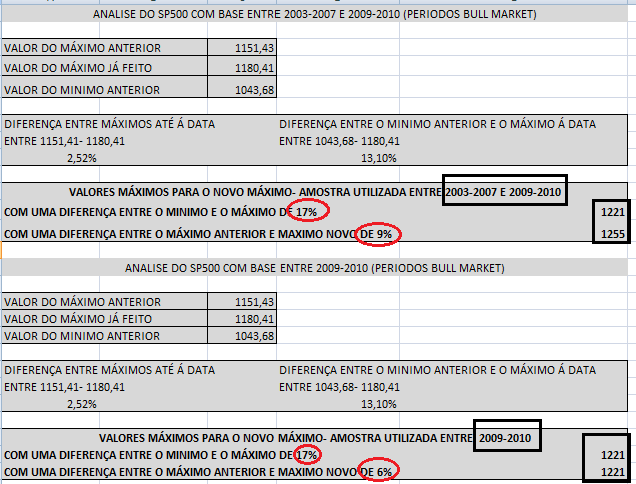Select 1221 beside the 6% row

(613, 472)
